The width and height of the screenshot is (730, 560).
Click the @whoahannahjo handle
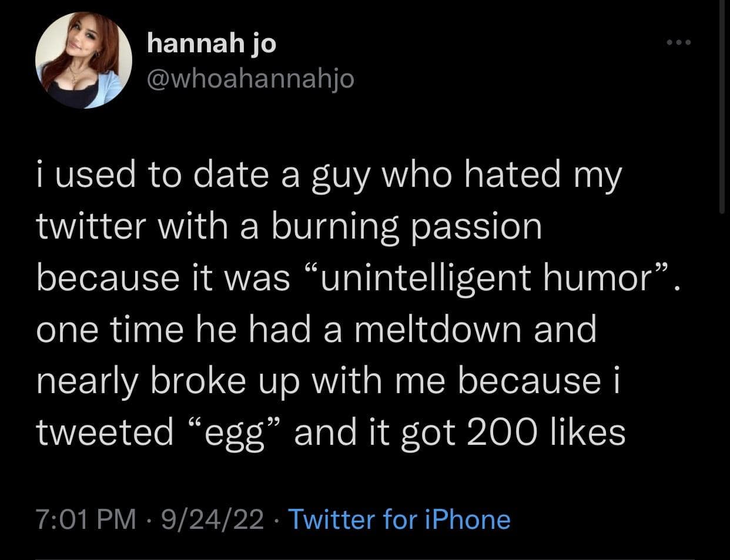click(250, 78)
